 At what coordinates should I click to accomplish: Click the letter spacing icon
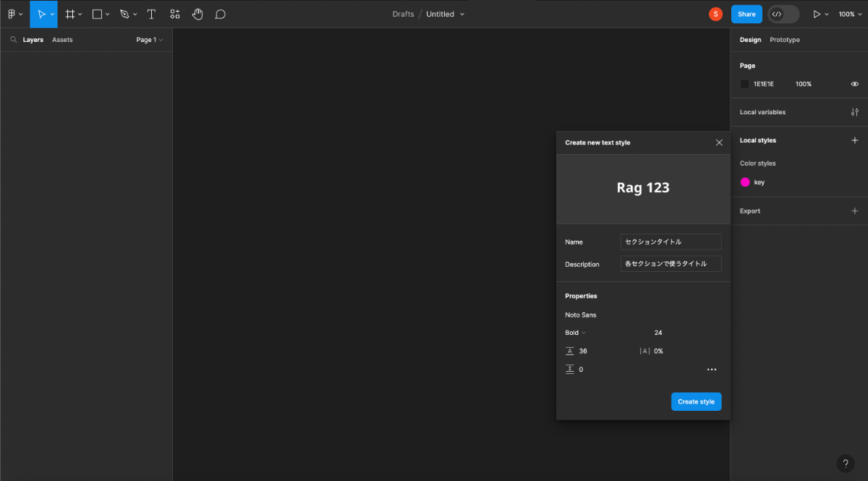coord(645,351)
